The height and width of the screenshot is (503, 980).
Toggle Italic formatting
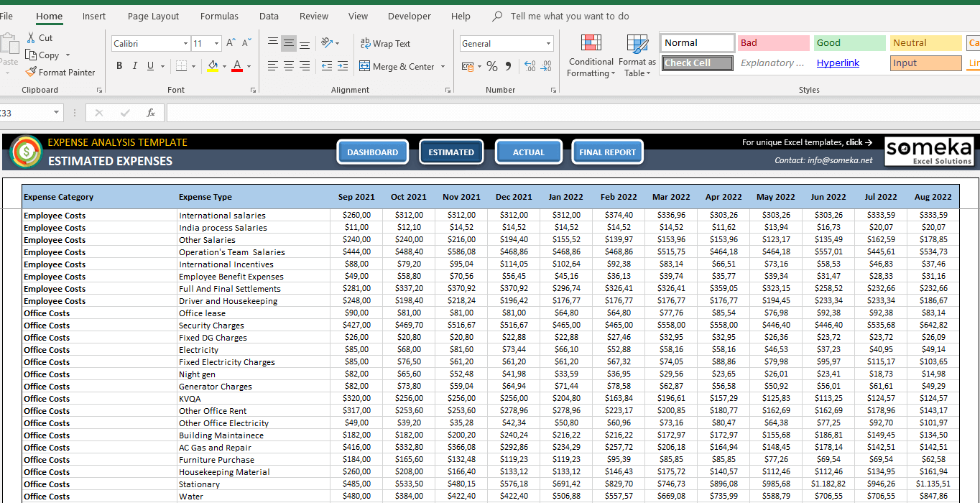point(134,66)
